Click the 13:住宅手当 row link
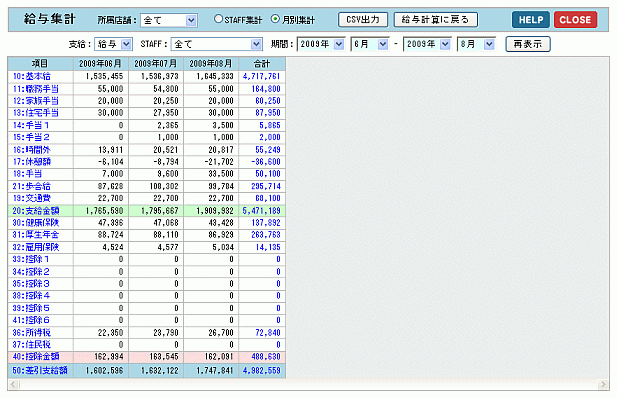The image size is (617, 398). [35, 113]
